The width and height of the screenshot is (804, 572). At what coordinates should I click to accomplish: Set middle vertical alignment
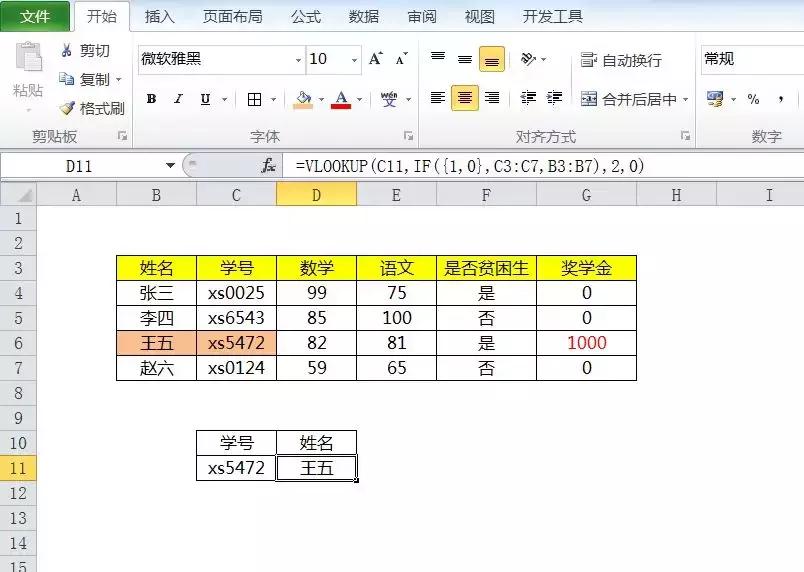465,59
